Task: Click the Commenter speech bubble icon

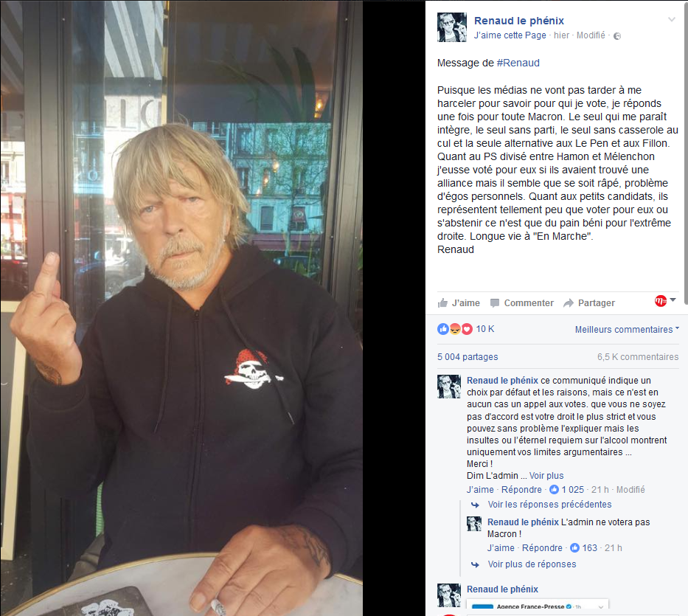Action: pos(495,303)
